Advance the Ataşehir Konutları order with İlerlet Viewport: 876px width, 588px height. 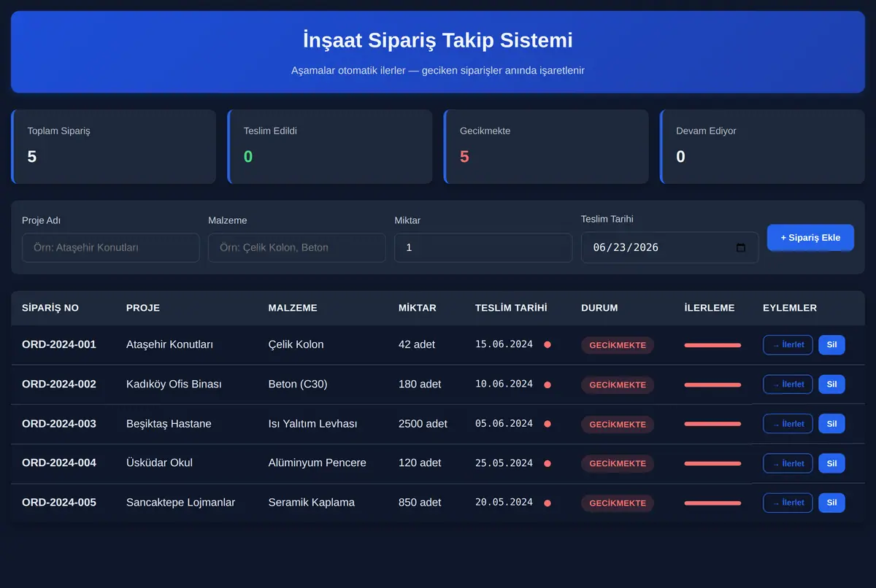[788, 344]
